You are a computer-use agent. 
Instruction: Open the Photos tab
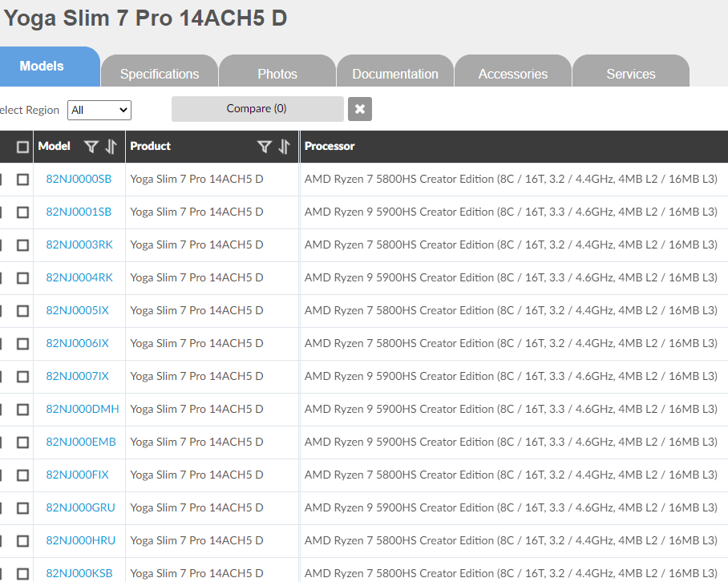pos(277,74)
